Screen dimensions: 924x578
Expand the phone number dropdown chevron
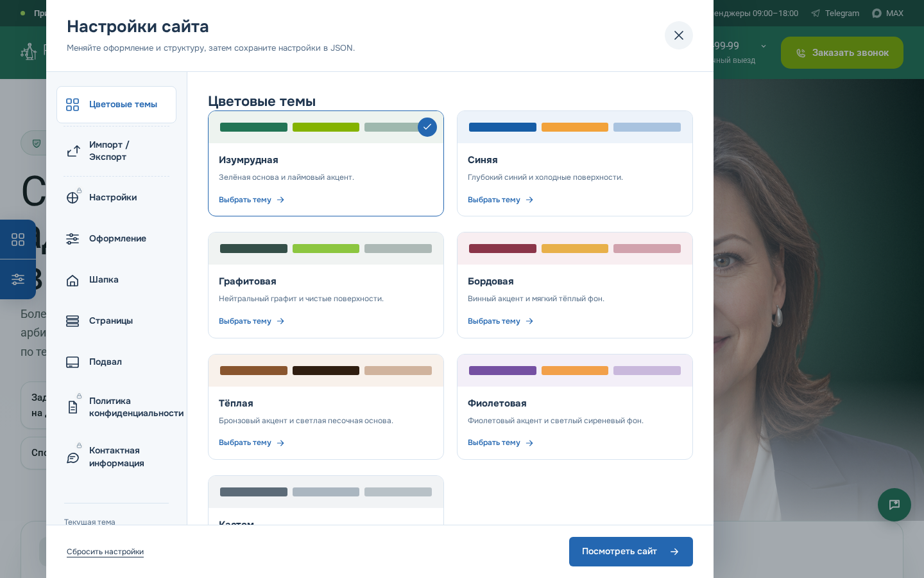(x=764, y=46)
